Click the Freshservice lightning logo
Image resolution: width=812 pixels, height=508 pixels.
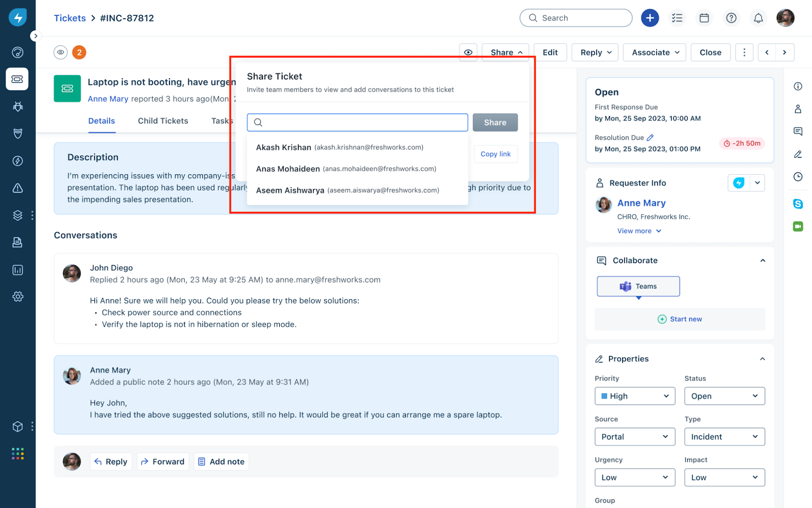pyautogui.click(x=18, y=18)
